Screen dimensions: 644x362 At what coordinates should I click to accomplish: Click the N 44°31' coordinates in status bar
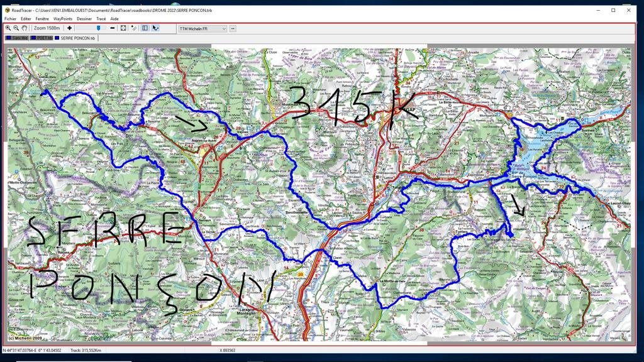click(33, 351)
